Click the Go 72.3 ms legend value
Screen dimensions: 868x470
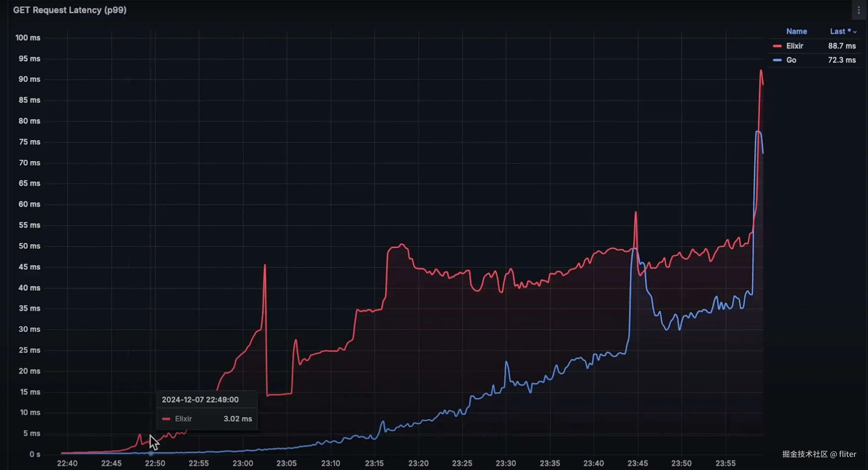(x=841, y=60)
